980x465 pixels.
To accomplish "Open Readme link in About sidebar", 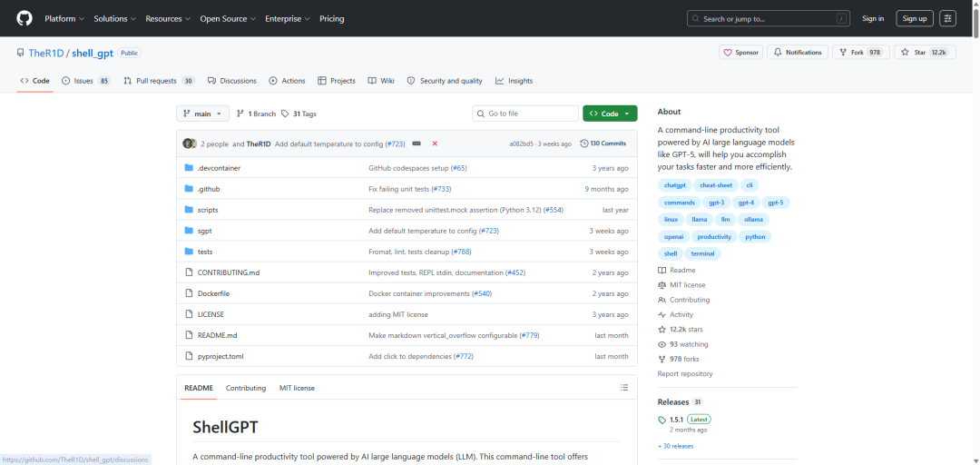I will pos(677,270).
